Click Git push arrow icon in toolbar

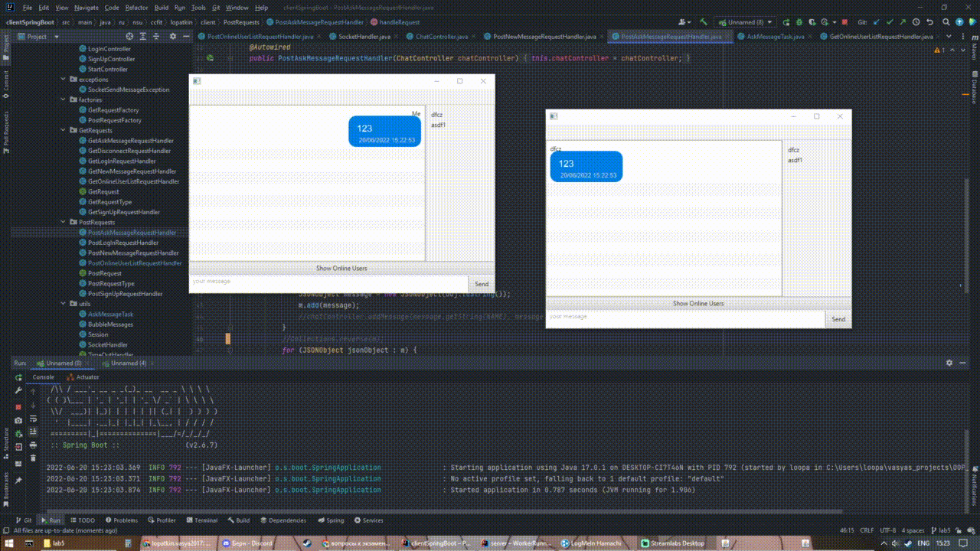point(902,22)
